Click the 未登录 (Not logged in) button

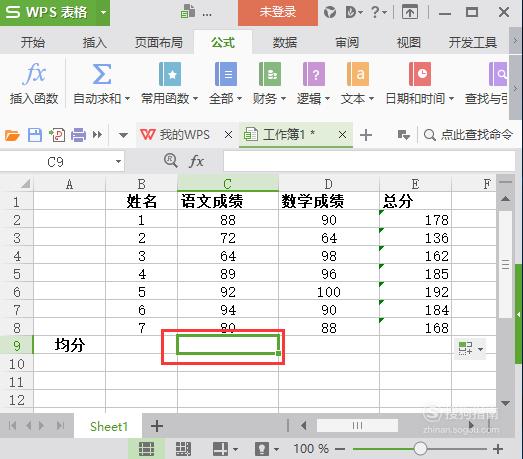[278, 12]
